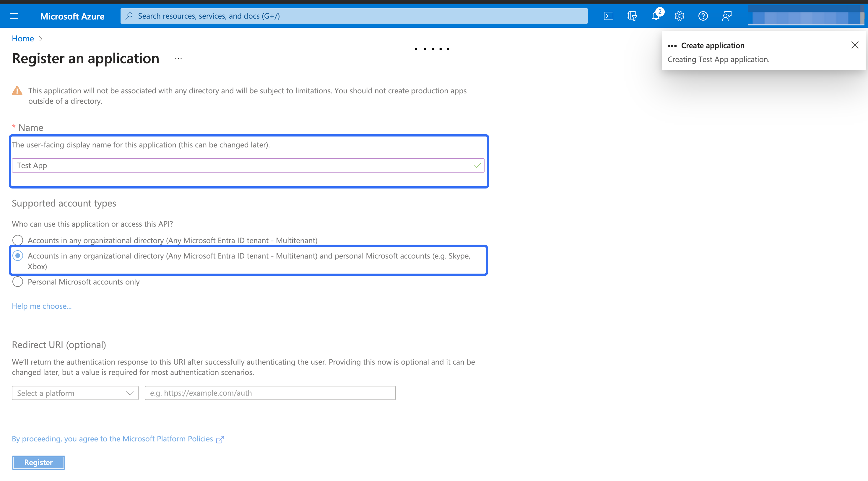The image size is (868, 481).
Task: Open the blurred account profile area
Action: click(x=806, y=16)
